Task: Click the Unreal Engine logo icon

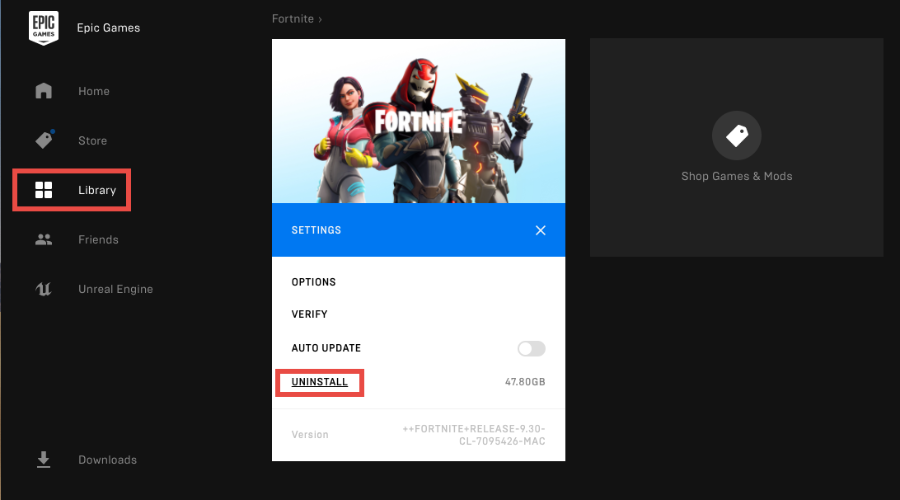Action: pyautogui.click(x=43, y=289)
